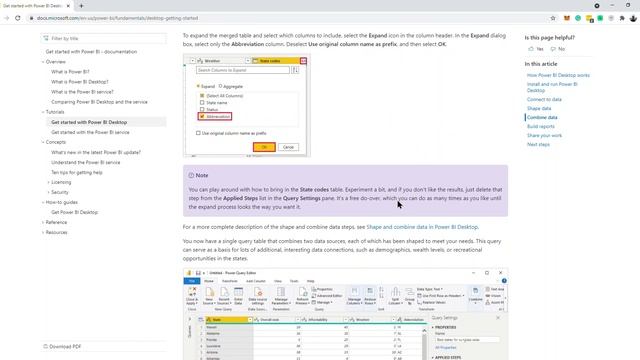The width and height of the screenshot is (640, 360).
Task: Collapse the Tutorials tree section
Action: click(x=43, y=112)
